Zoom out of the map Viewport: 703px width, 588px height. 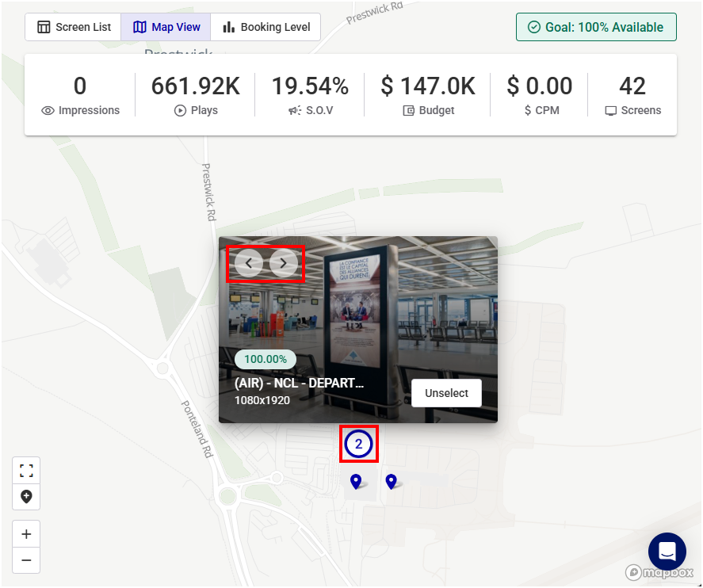click(x=26, y=560)
